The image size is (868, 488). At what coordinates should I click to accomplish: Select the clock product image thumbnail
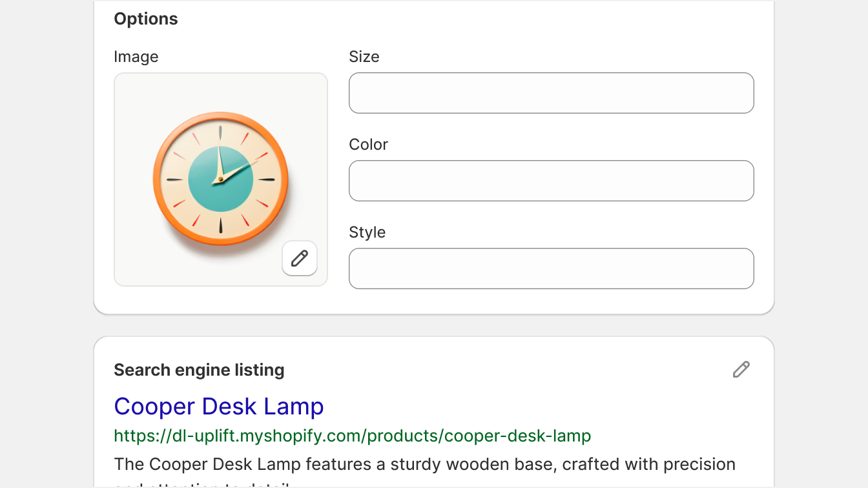click(221, 179)
